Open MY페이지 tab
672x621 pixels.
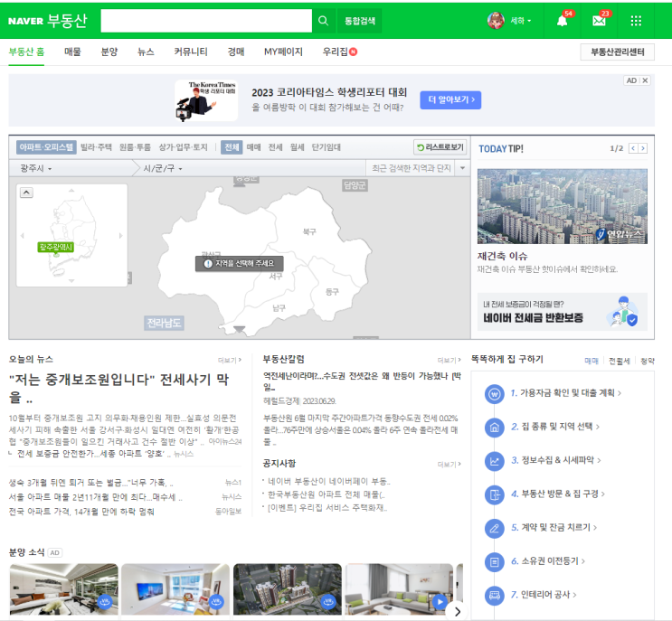(x=283, y=52)
